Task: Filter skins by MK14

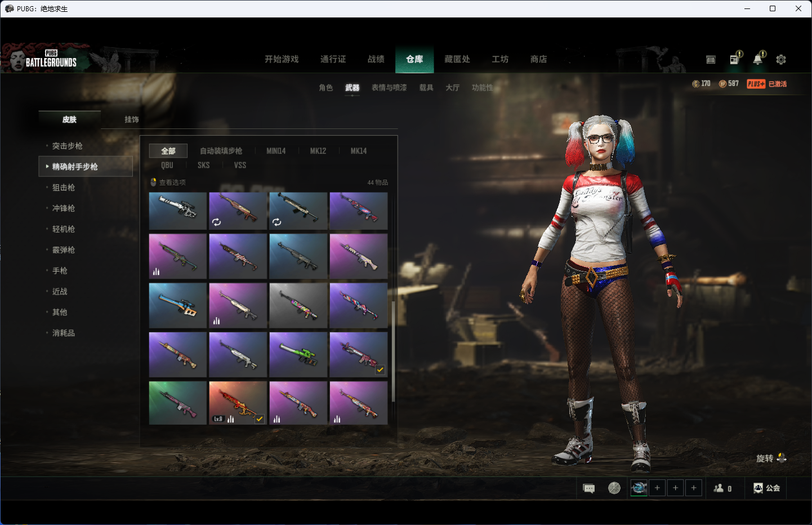Action: [359, 151]
